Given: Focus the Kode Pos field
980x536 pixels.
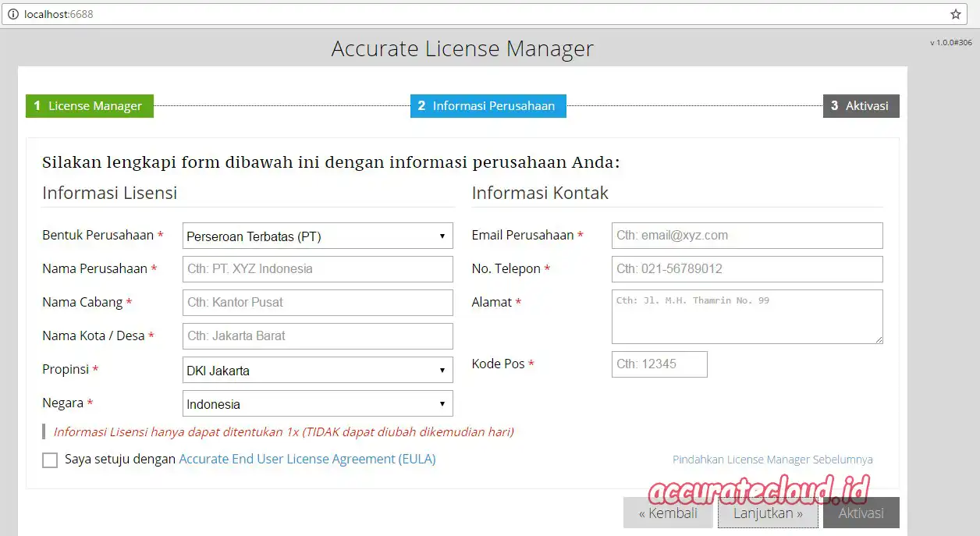Looking at the screenshot, I should (659, 364).
